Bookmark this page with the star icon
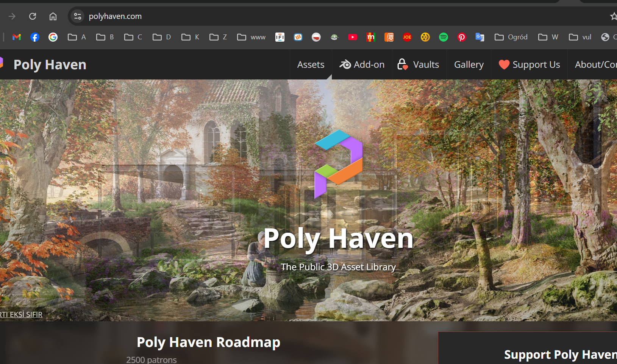 pos(613,16)
